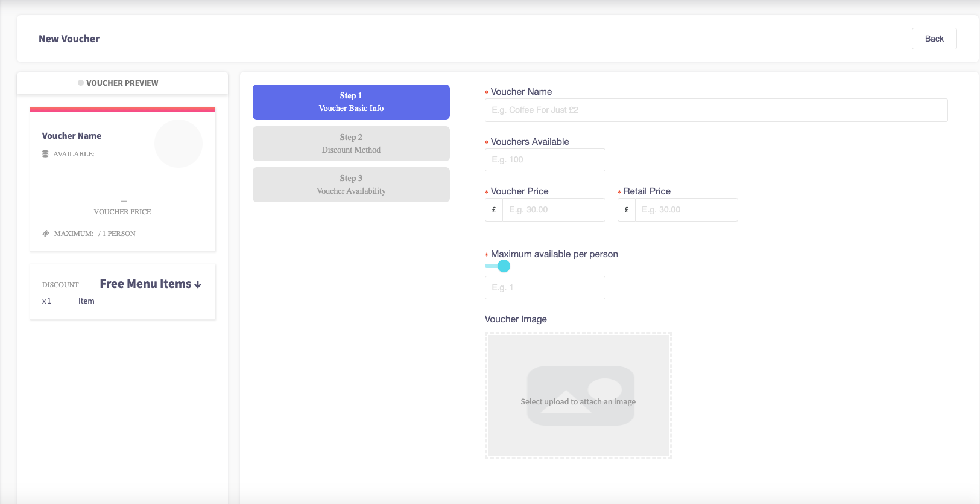Image resolution: width=980 pixels, height=504 pixels.
Task: Click the Free Menu Items heading
Action: (145, 284)
